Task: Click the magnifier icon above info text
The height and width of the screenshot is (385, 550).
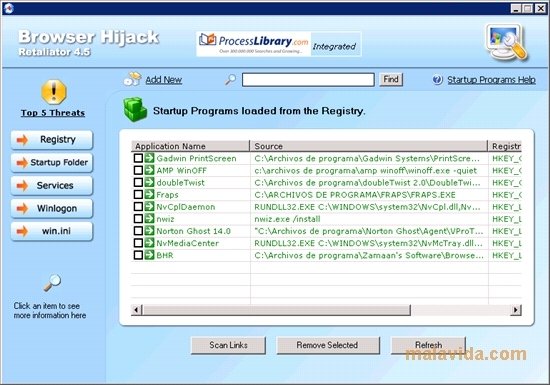Action: pos(52,283)
